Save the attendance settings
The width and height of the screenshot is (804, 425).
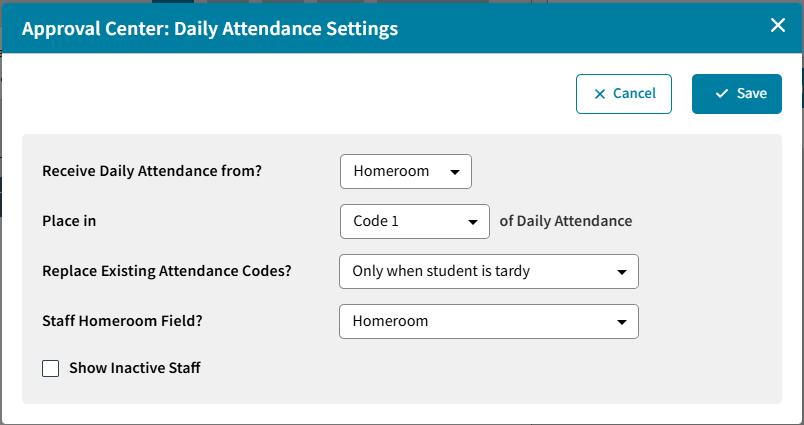coord(737,94)
